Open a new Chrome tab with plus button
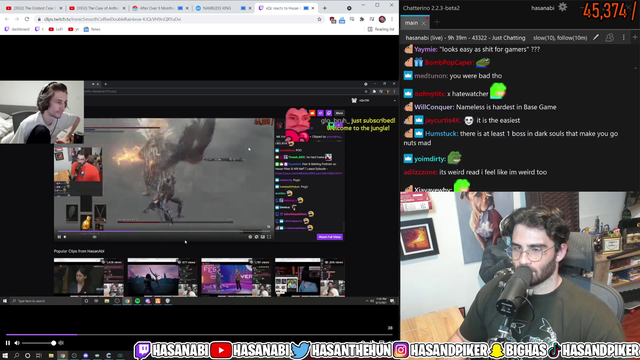 point(324,8)
